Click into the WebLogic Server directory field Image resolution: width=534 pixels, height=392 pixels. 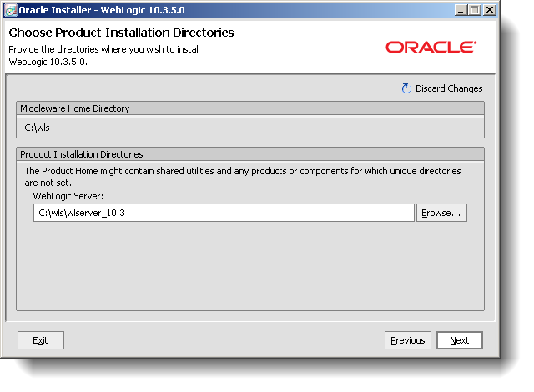pos(224,213)
